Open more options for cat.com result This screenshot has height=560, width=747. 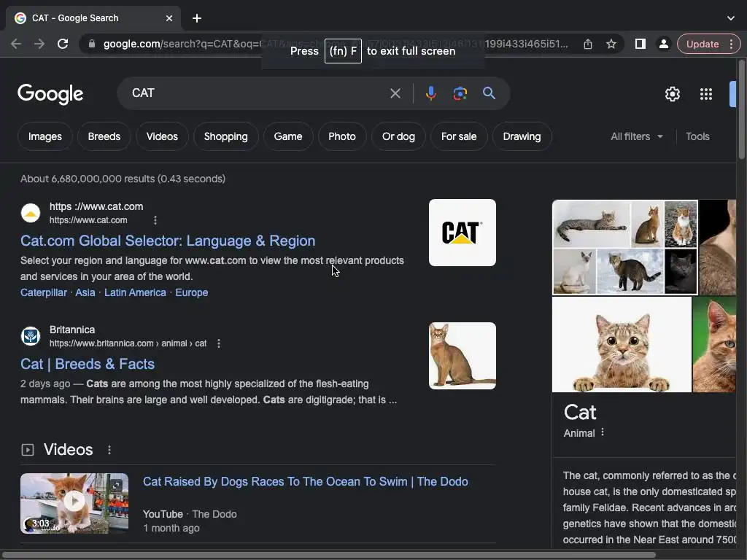[155, 220]
